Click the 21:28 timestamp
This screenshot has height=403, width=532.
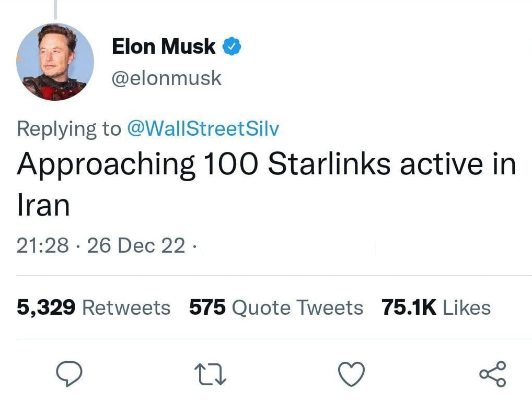[x=42, y=245]
